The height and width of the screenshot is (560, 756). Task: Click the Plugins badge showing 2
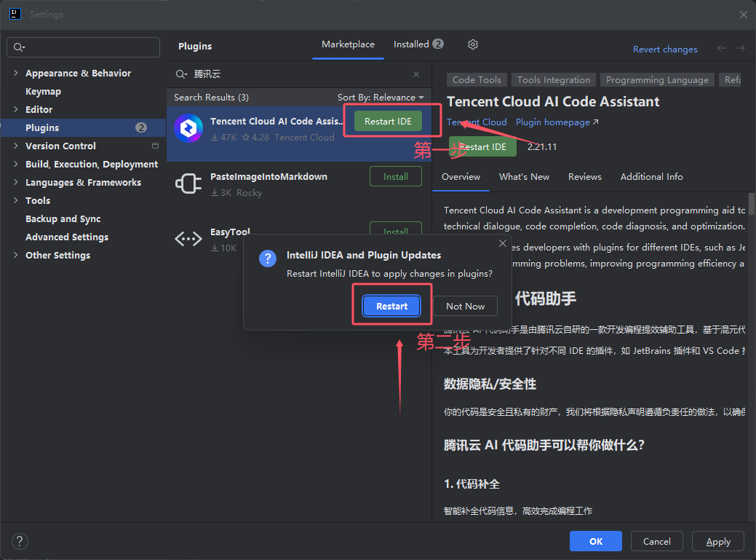click(140, 128)
